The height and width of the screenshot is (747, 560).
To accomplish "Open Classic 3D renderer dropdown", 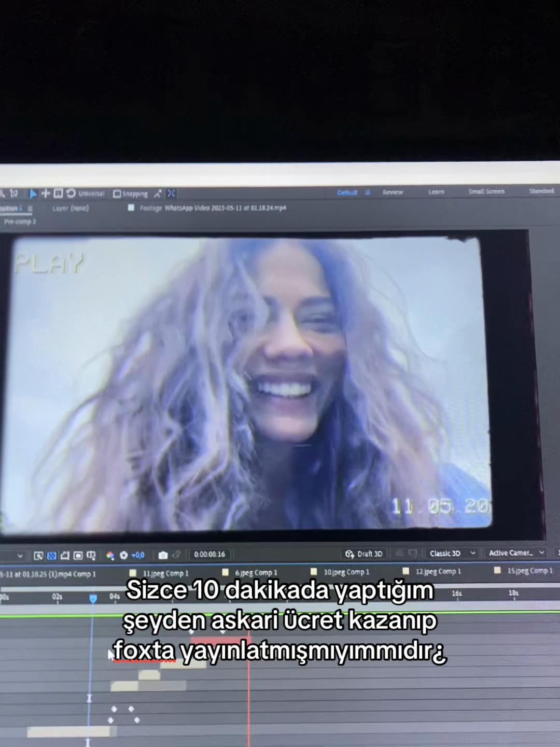I will pyautogui.click(x=452, y=554).
